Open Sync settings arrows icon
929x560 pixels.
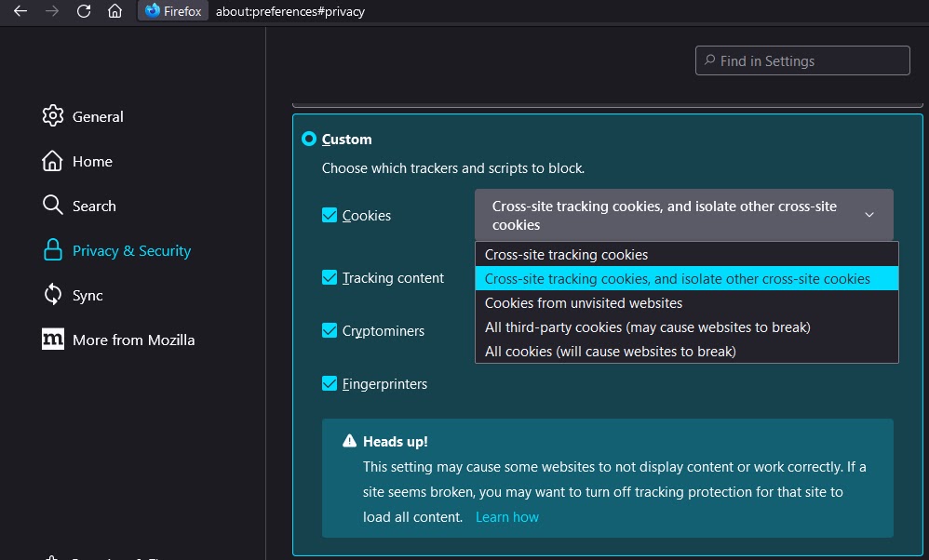[53, 295]
